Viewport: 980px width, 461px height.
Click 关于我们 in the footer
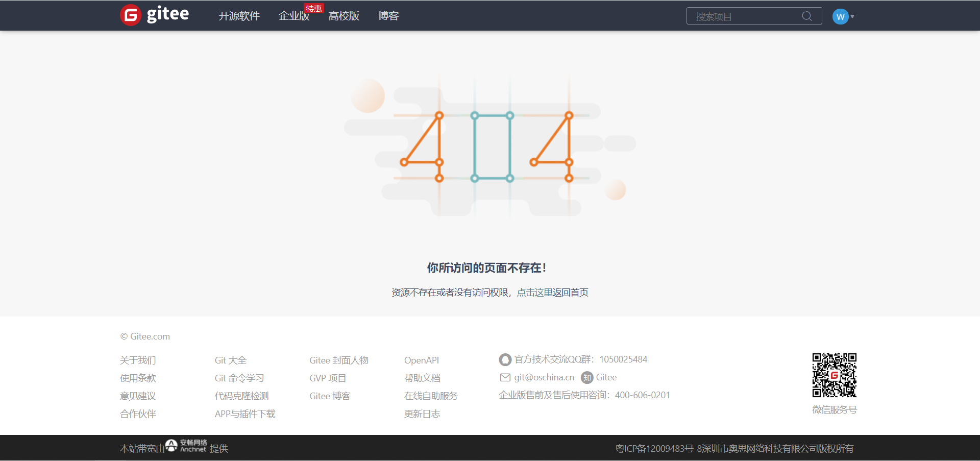coord(137,360)
